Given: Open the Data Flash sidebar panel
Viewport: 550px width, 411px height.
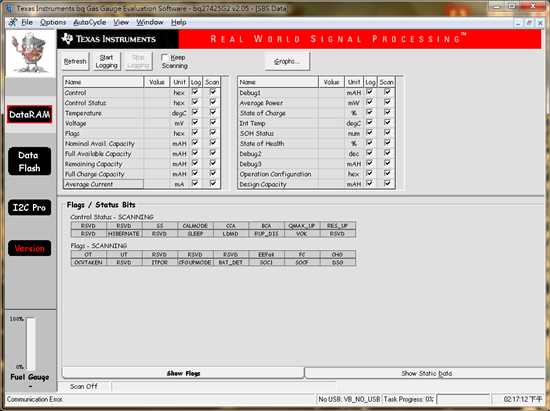Looking at the screenshot, I should click(x=29, y=161).
